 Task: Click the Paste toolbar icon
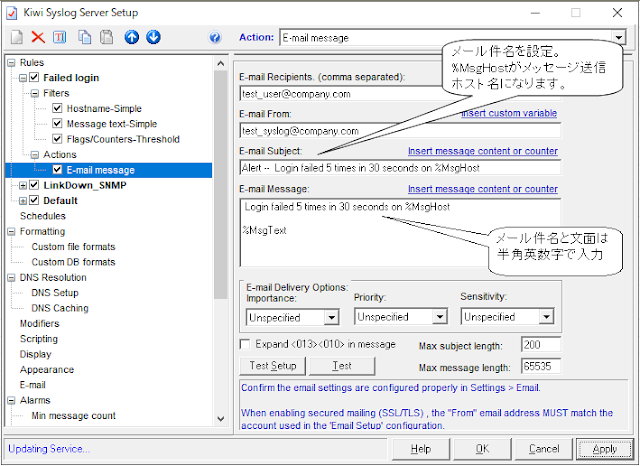pos(107,38)
